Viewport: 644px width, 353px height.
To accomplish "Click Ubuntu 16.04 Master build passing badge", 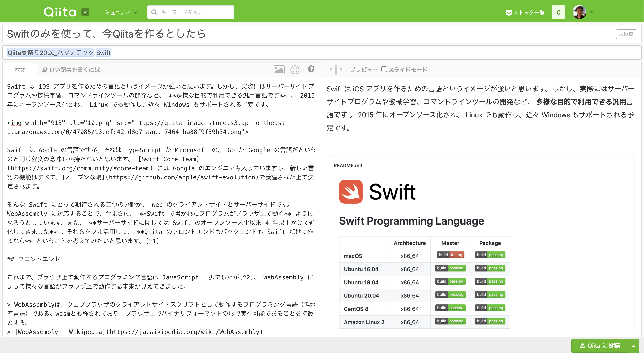I will click(451, 268).
